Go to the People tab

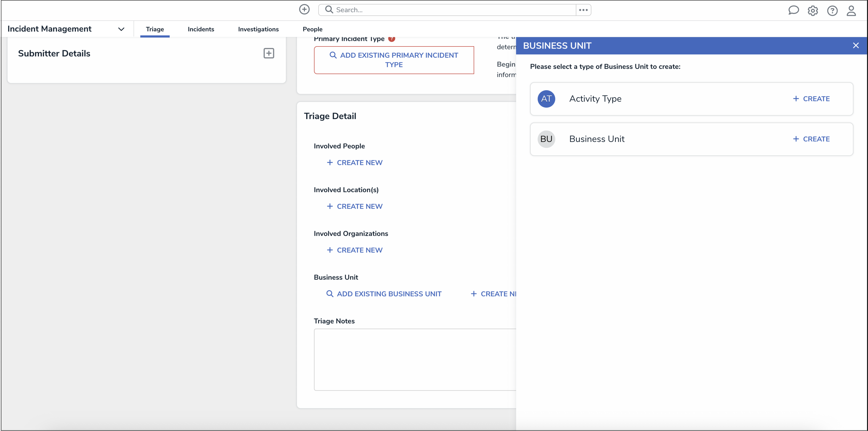(312, 29)
